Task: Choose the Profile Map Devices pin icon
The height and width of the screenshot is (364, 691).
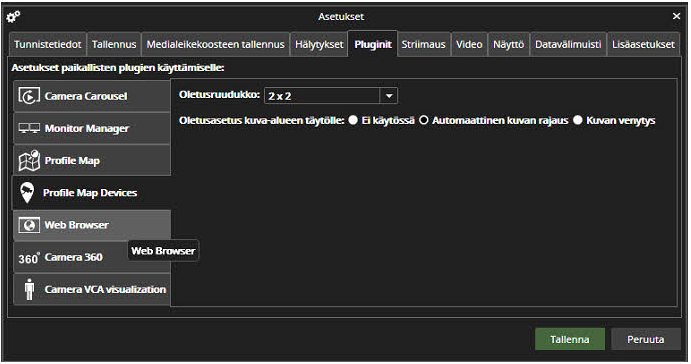Action: (27, 193)
